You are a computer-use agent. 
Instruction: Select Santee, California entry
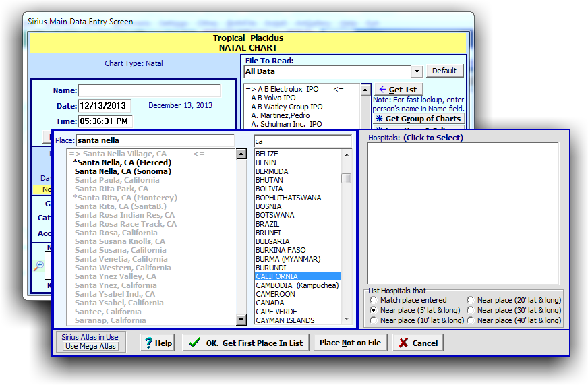[108, 312]
